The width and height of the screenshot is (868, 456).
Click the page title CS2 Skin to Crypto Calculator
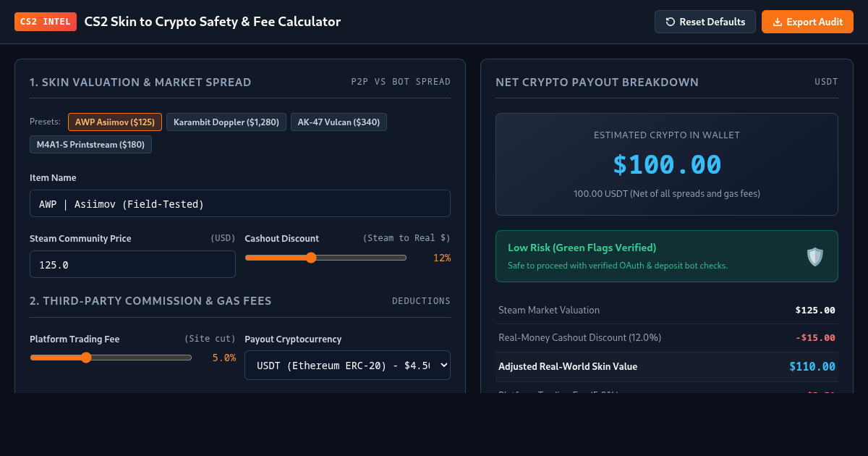tap(213, 22)
